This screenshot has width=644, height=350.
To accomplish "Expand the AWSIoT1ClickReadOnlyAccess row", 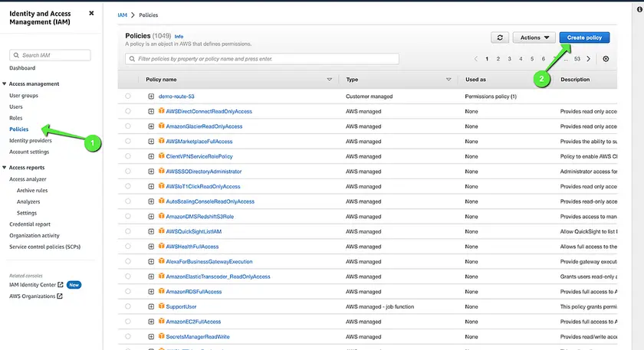I will (x=151, y=186).
